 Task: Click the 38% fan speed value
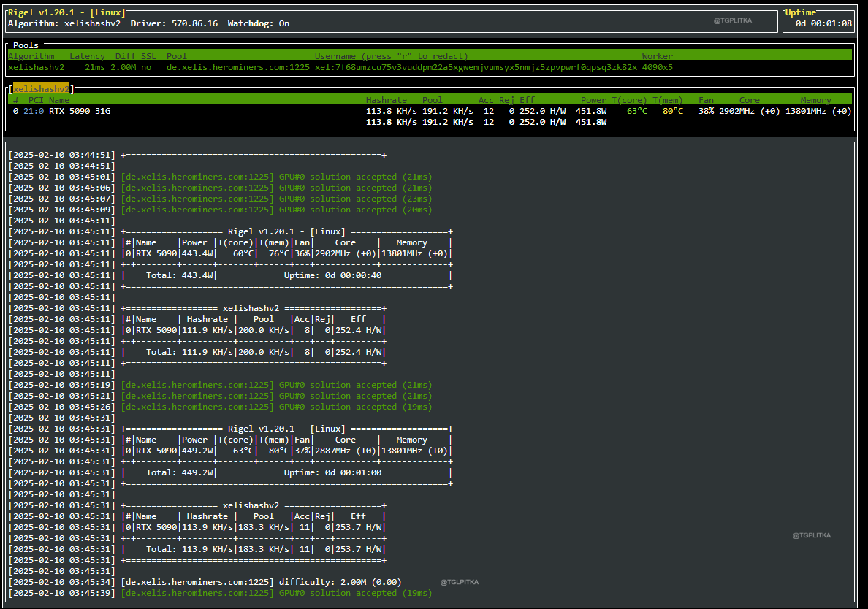click(x=706, y=111)
